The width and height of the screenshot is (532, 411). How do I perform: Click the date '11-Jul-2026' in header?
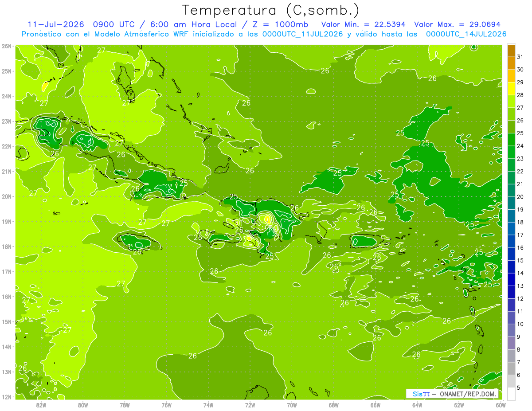coord(55,24)
